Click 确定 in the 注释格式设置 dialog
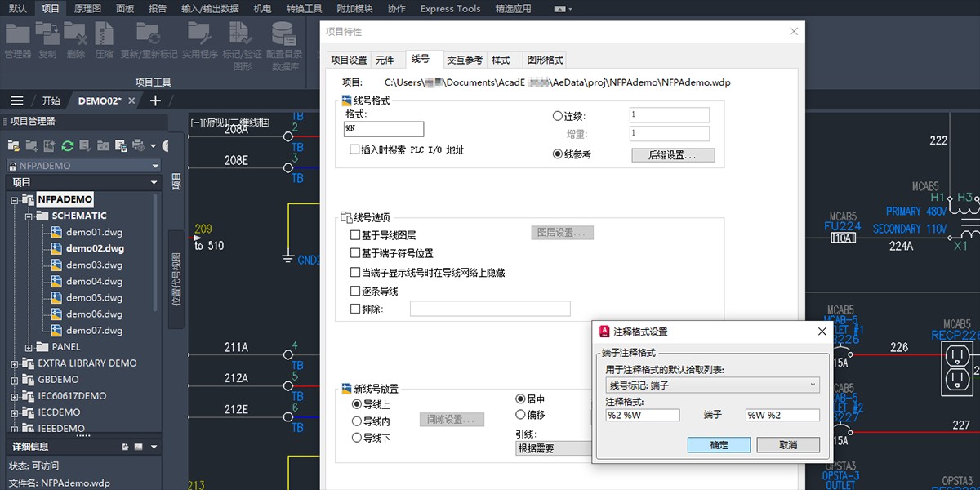Image resolution: width=980 pixels, height=490 pixels. pos(717,444)
